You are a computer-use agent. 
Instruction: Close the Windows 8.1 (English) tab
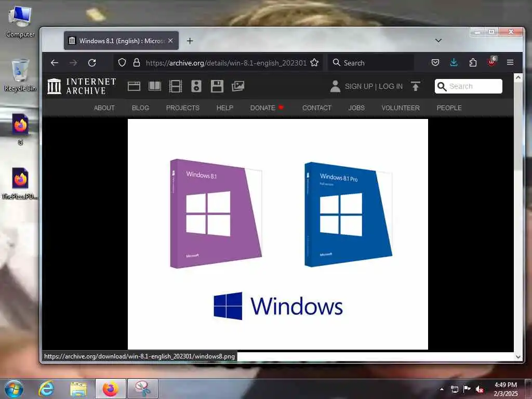pos(170,41)
